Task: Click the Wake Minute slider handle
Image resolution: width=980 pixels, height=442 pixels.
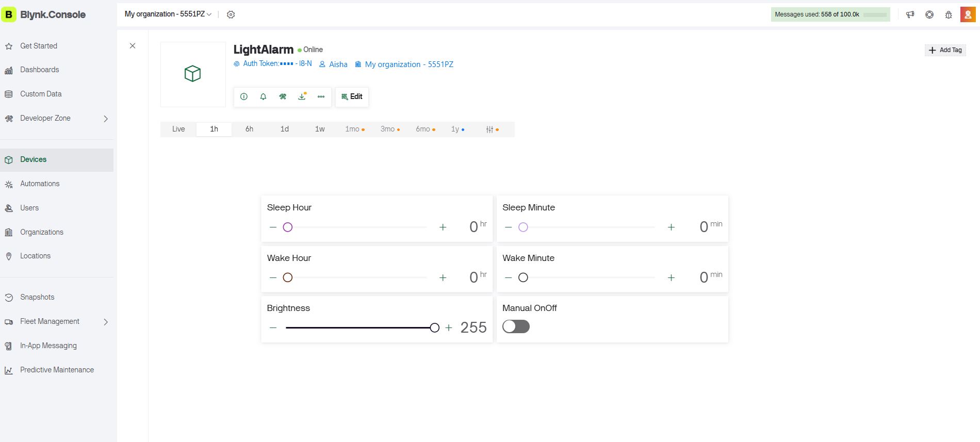Action: pos(523,277)
